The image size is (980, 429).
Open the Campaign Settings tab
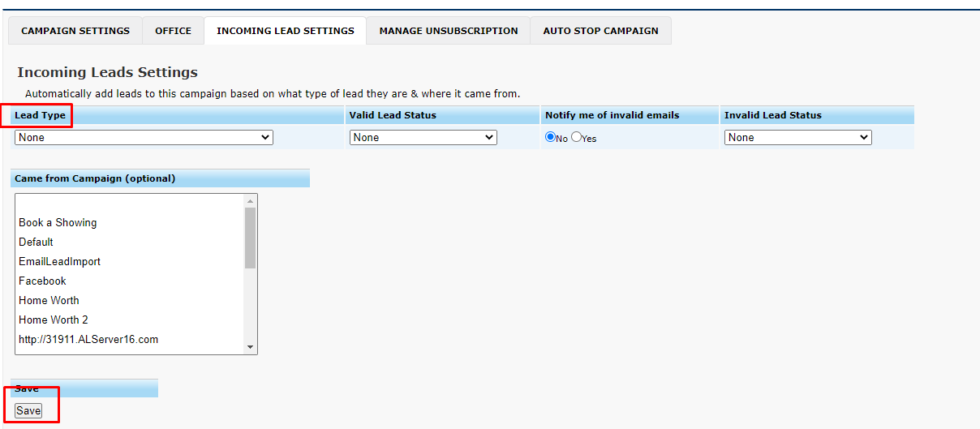pyautogui.click(x=75, y=31)
